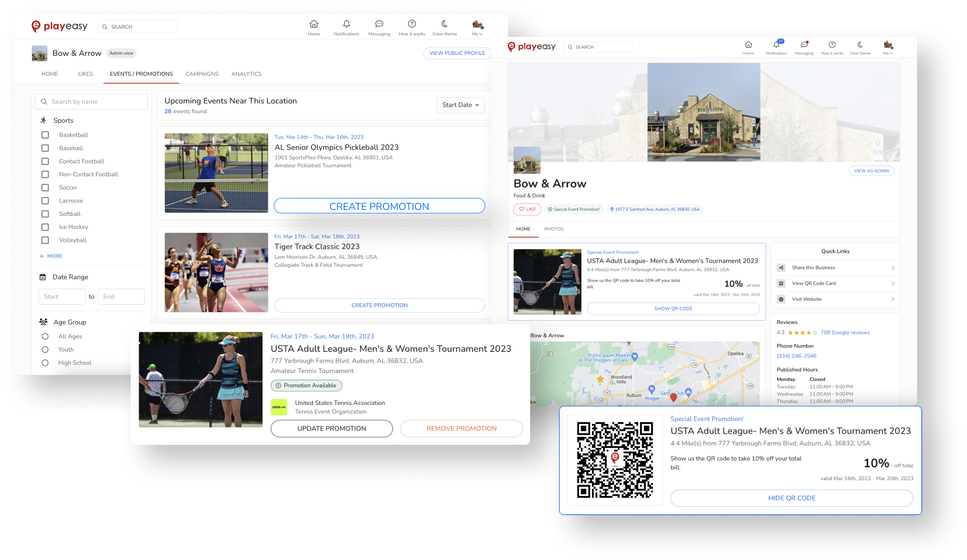The width and height of the screenshot is (967, 560).
Task: Expand MORE sports list
Action: (51, 256)
